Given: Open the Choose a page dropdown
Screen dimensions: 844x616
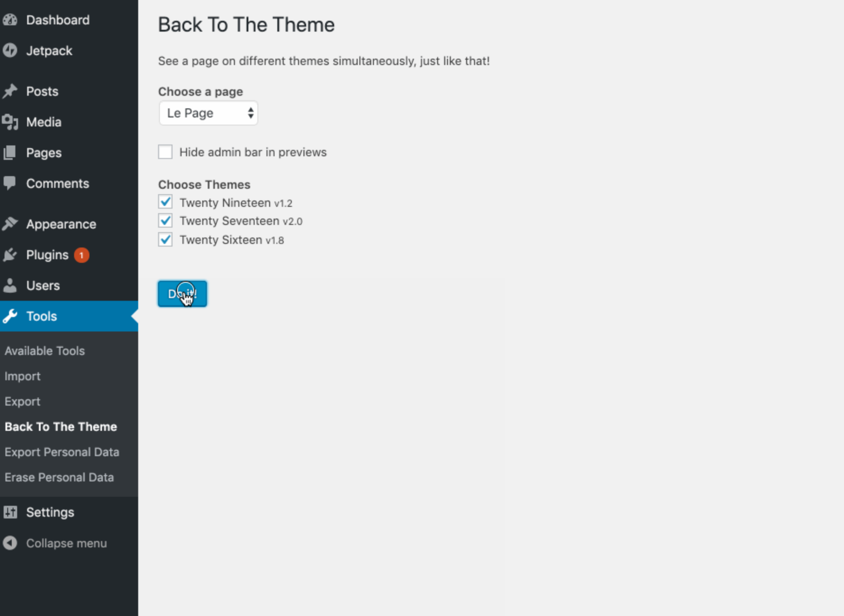Looking at the screenshot, I should coord(208,113).
